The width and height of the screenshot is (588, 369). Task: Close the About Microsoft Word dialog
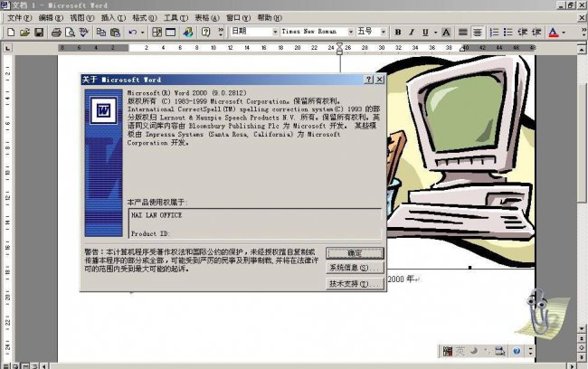pos(380,80)
